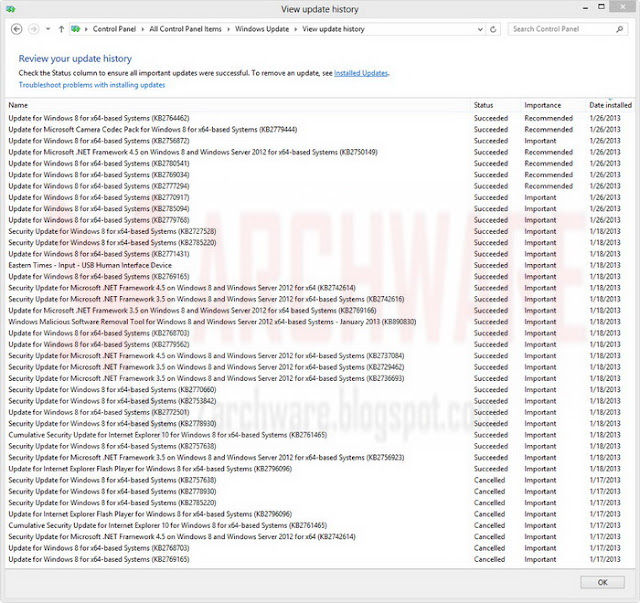Select Security Update KB2727528 row
The width and height of the screenshot is (640, 603).
(x=320, y=231)
